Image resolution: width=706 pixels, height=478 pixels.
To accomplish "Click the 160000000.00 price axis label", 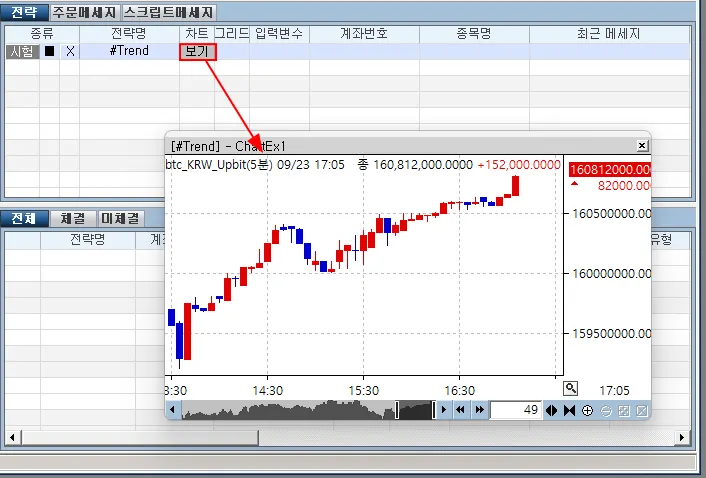I will pos(611,274).
